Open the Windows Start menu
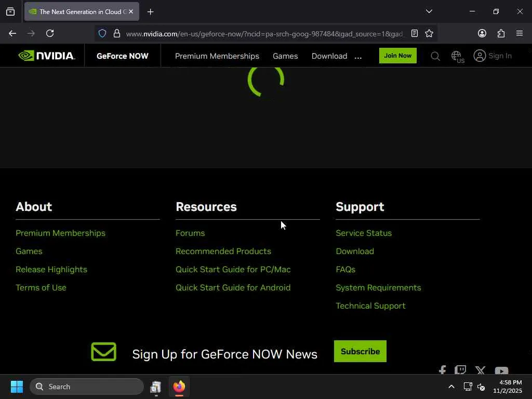 click(x=17, y=387)
